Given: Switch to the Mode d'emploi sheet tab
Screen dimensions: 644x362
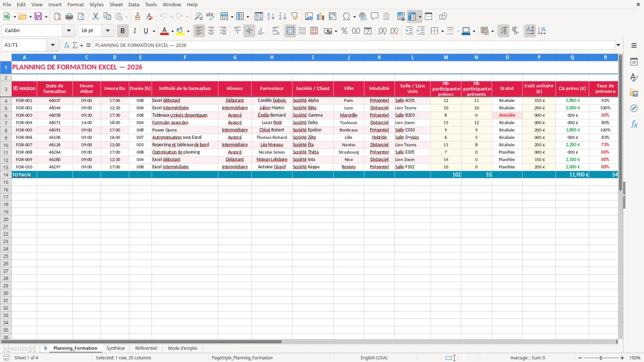Looking at the screenshot, I should tap(182, 349).
